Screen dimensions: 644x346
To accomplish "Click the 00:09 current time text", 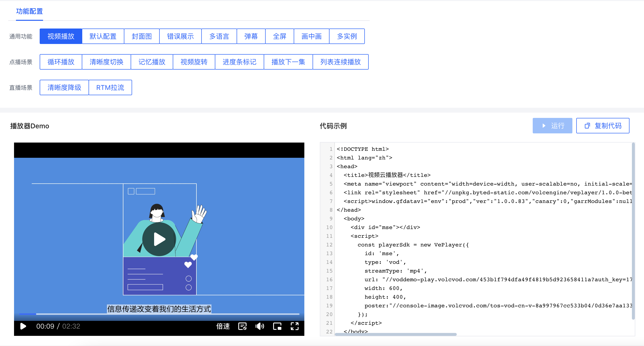I will tap(45, 326).
